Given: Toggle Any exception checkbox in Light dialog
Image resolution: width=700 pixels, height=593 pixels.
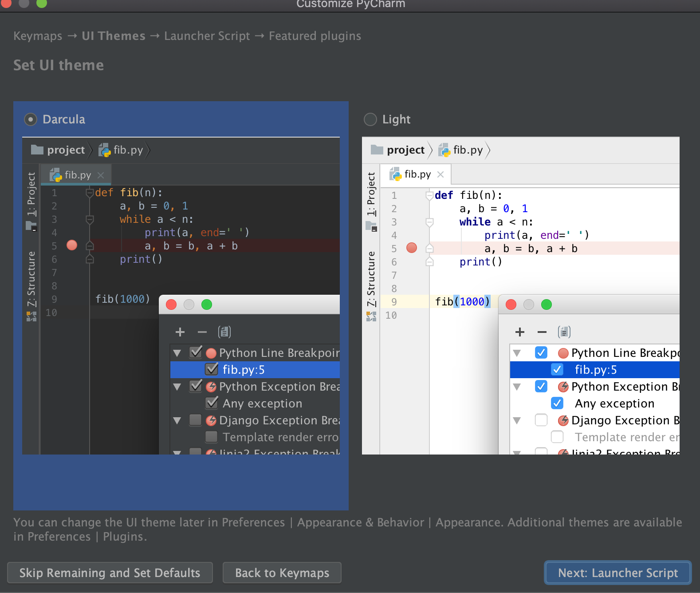Looking at the screenshot, I should [x=557, y=403].
